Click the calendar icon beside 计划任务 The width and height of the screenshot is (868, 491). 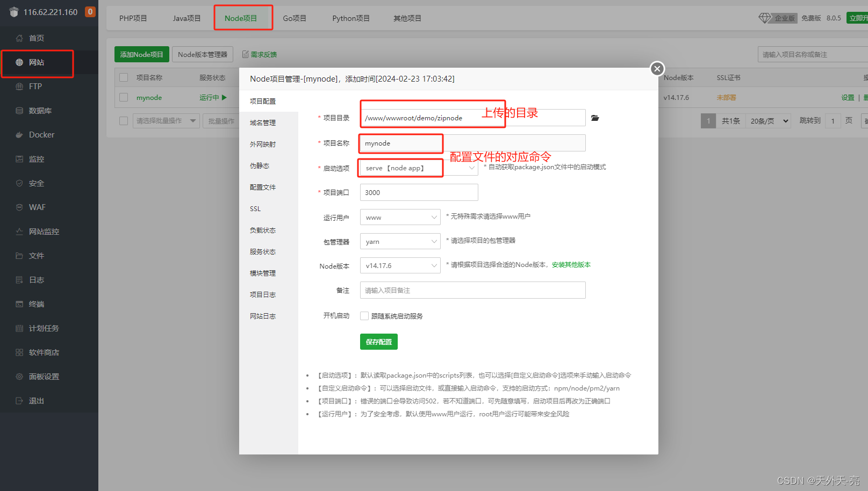point(19,328)
